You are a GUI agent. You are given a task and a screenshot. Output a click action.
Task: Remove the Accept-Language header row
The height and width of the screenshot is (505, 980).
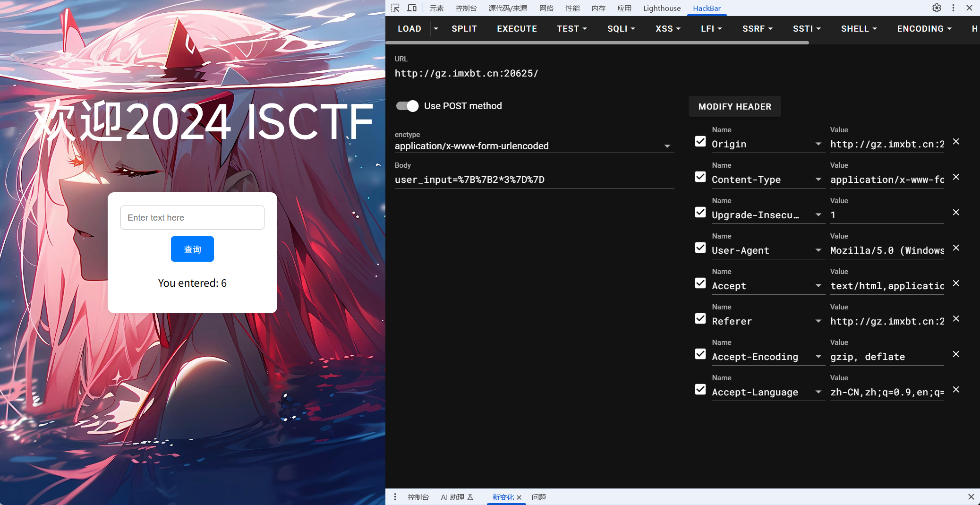(x=956, y=390)
